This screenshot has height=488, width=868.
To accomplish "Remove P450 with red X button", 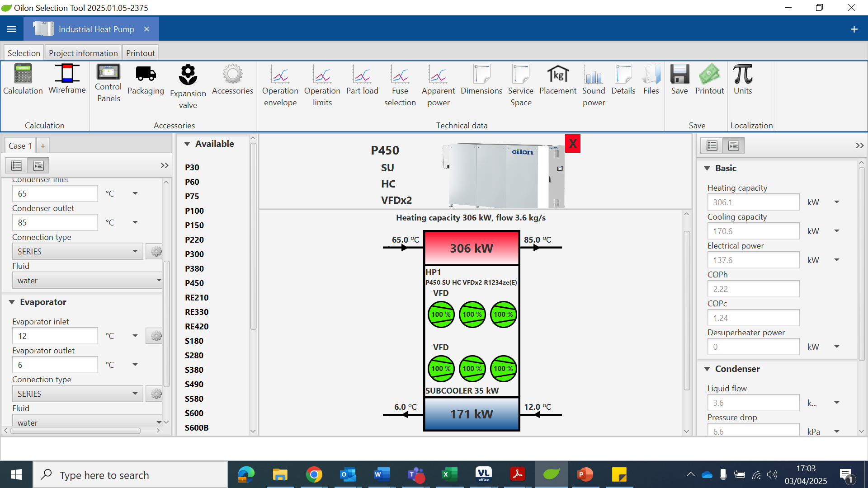I will pos(572,144).
